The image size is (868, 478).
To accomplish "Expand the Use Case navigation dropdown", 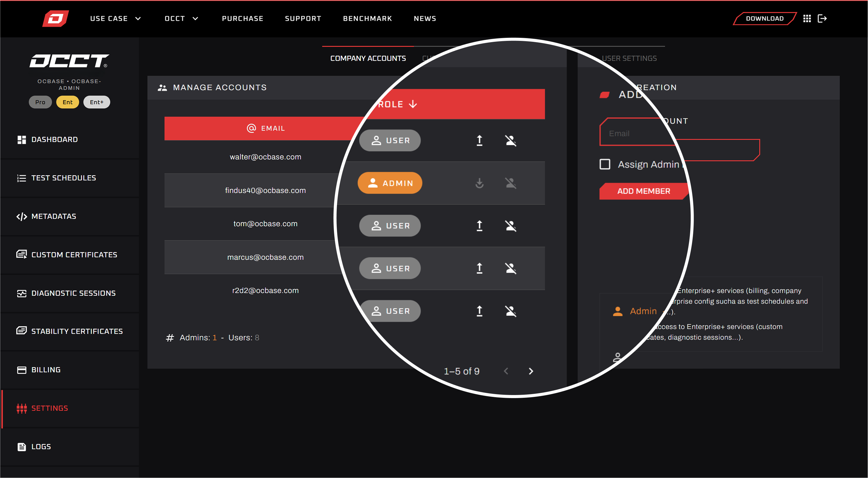I will pos(115,18).
